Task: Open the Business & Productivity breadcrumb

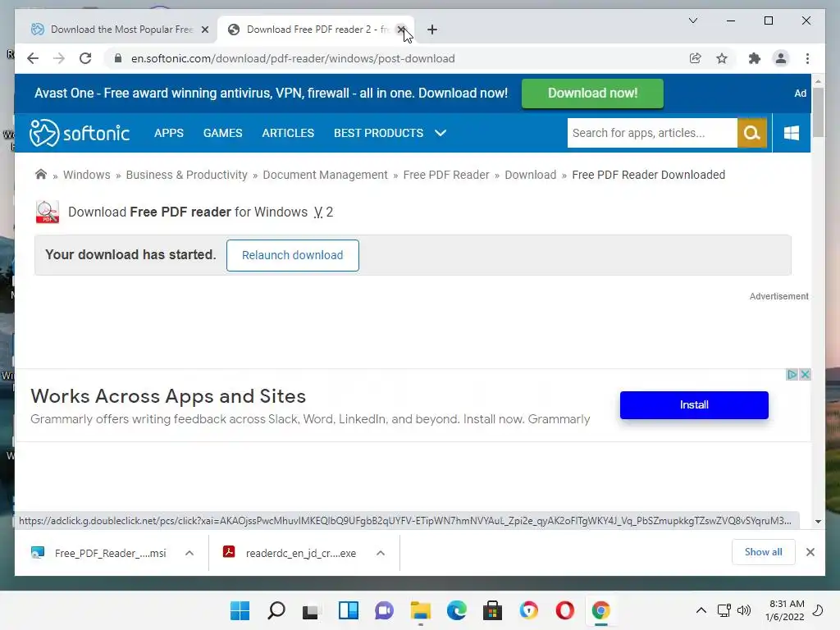Action: coord(186,175)
